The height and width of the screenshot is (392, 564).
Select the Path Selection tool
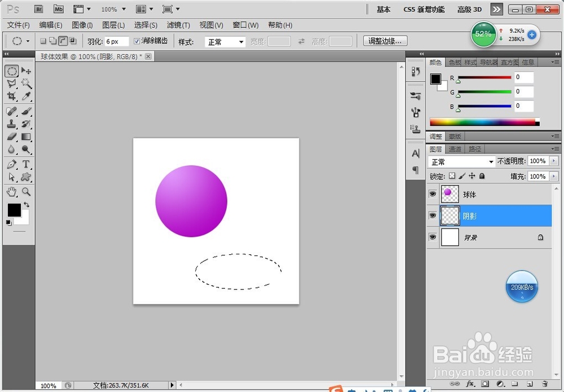pos(12,177)
